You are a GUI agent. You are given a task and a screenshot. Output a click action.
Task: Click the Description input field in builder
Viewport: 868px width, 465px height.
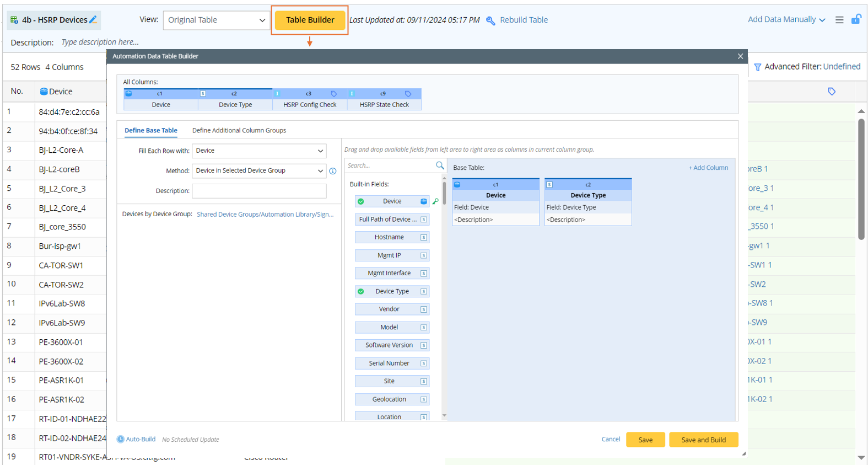tap(259, 191)
